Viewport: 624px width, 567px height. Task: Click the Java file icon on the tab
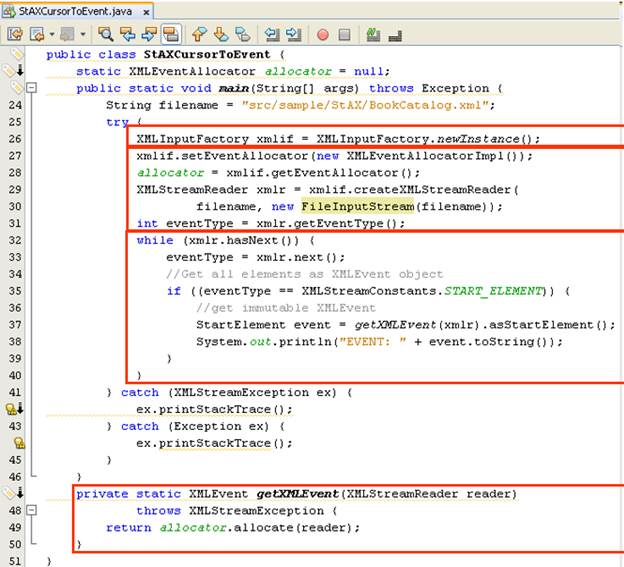click(9, 12)
